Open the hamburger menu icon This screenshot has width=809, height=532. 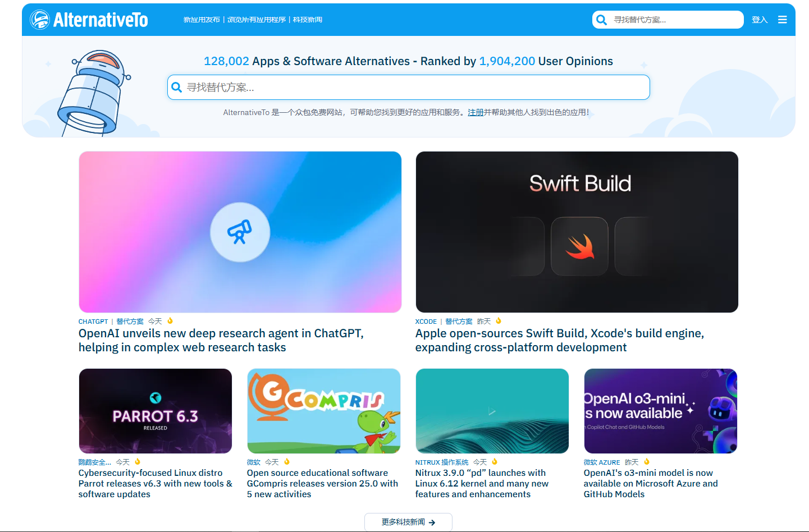(x=782, y=20)
